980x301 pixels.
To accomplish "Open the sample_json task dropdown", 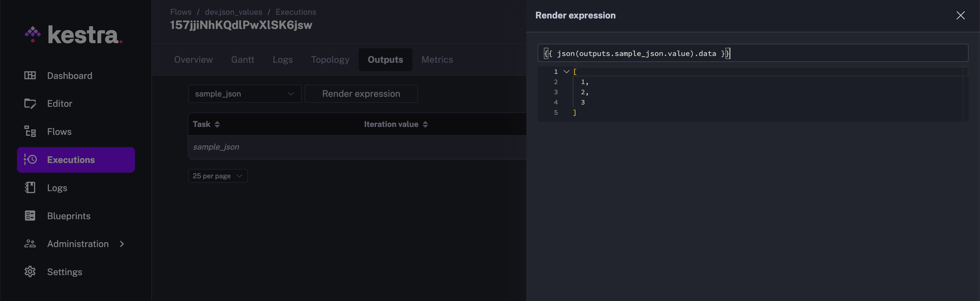I will pos(244,93).
